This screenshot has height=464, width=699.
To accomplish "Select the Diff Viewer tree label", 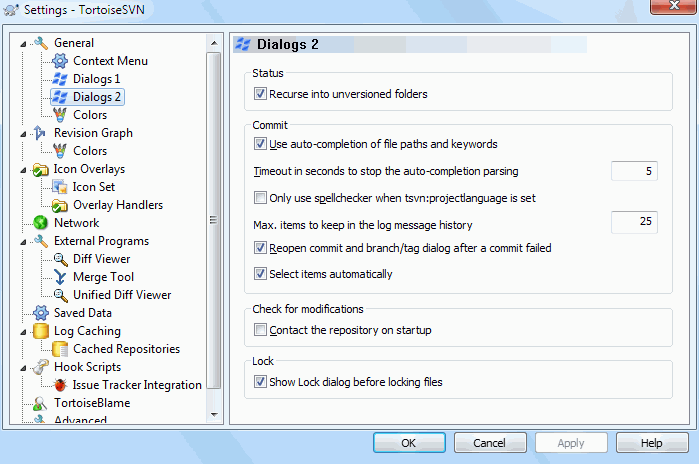I will click(102, 259).
